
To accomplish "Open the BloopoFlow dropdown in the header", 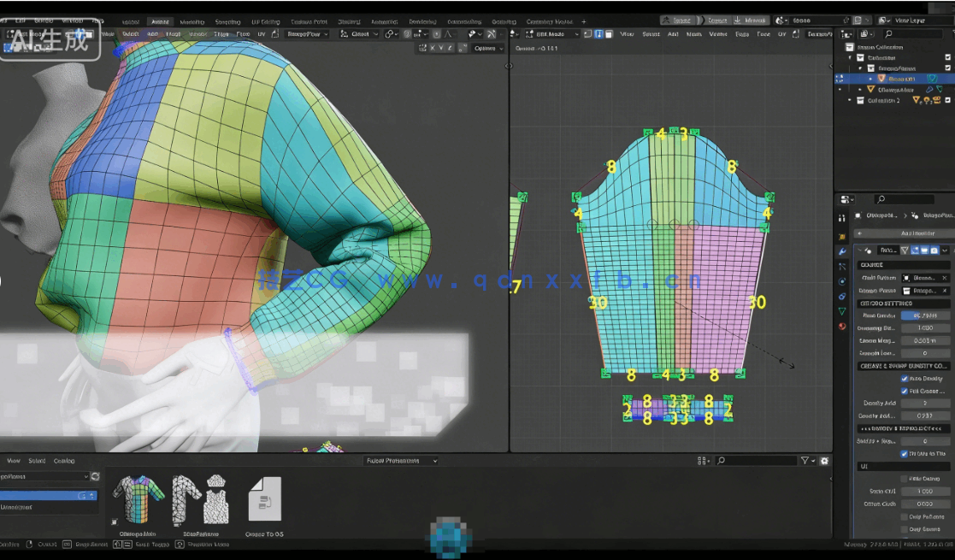I will pos(307,33).
